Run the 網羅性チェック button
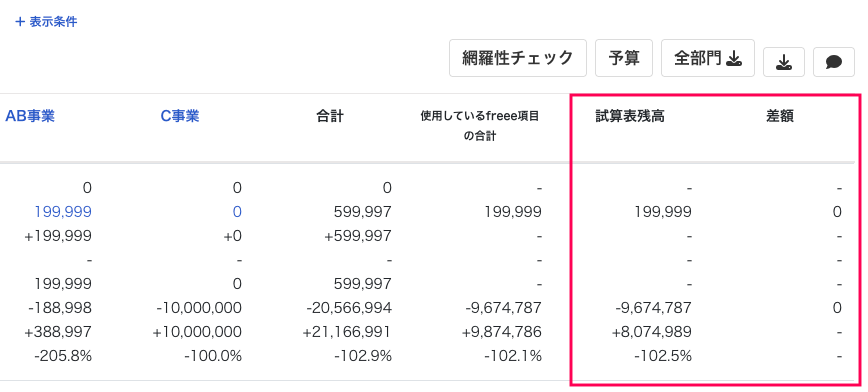This screenshot has height=392, width=868. click(x=518, y=58)
